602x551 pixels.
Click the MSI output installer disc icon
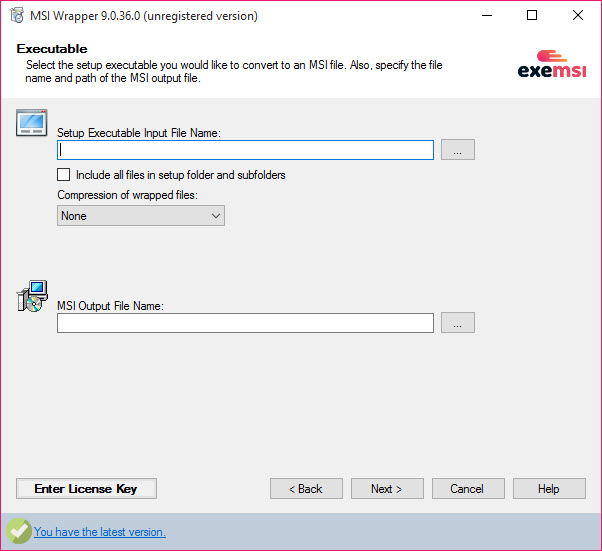32,296
